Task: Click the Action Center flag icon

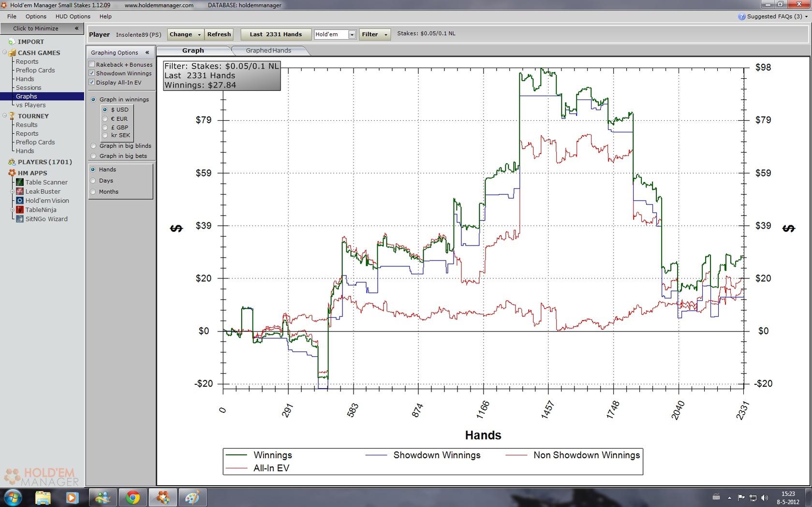Action: coord(741,497)
